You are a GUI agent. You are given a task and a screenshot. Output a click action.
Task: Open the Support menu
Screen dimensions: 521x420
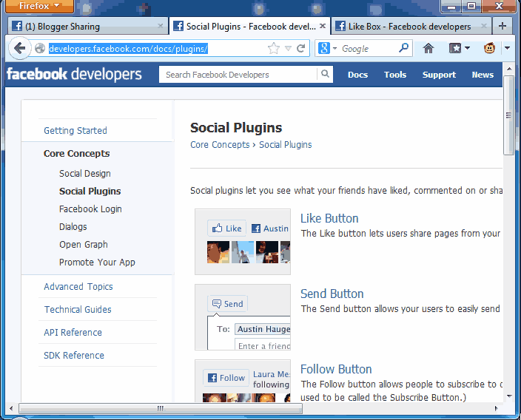point(439,75)
